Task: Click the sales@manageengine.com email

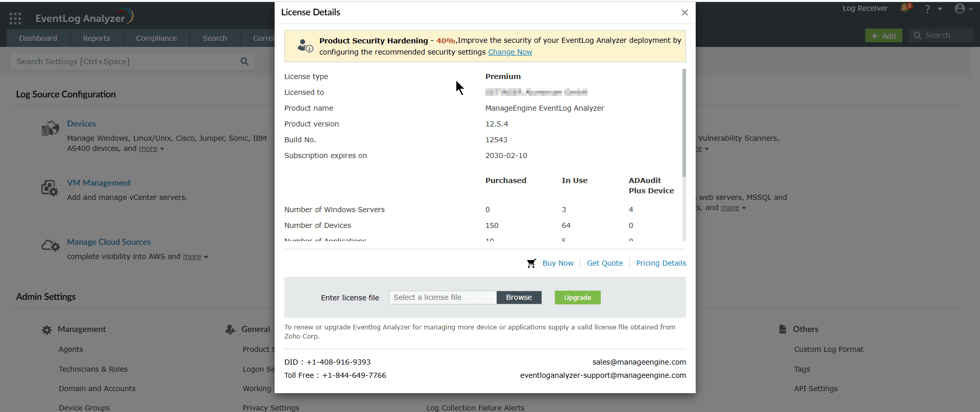Action: (x=639, y=362)
